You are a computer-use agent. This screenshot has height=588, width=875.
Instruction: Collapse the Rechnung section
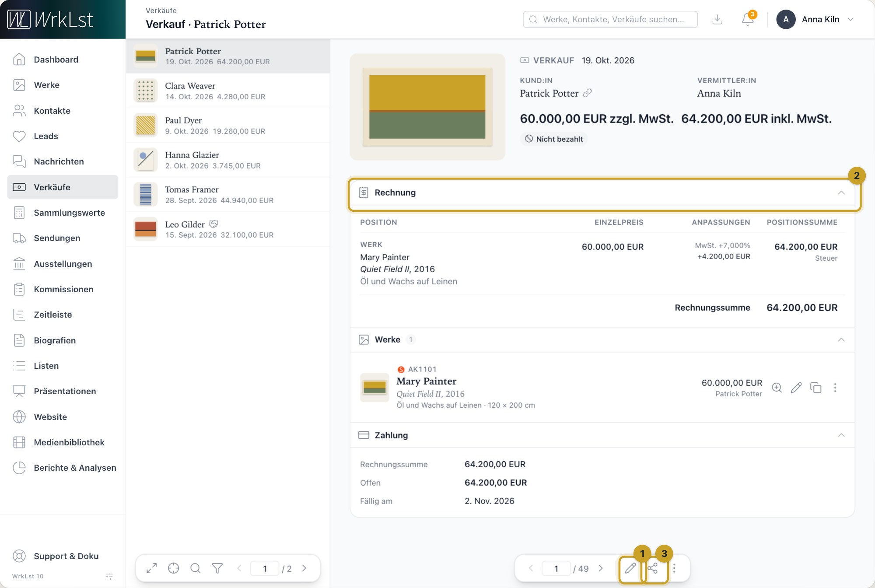click(x=841, y=192)
